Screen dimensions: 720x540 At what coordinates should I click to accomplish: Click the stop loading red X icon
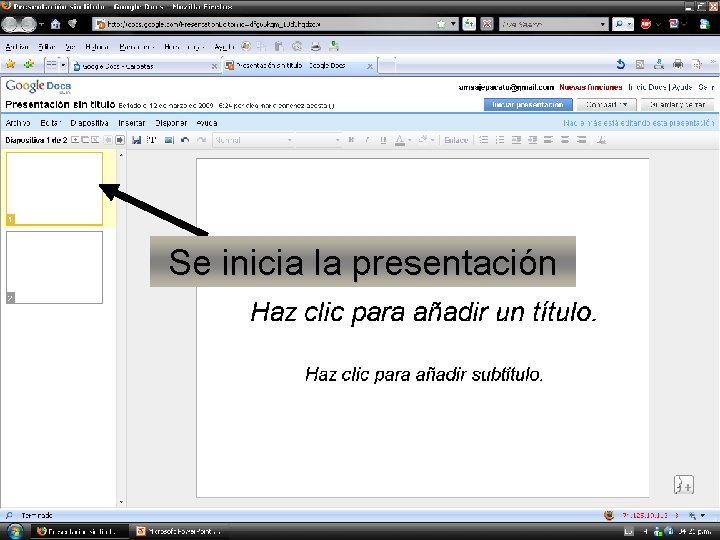pos(486,24)
